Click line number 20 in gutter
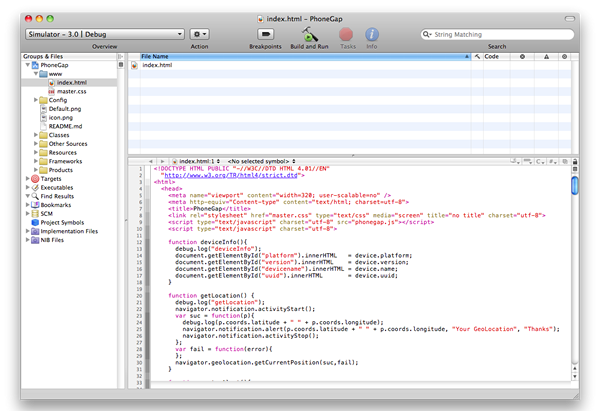Screen dimensions: 600x411 point(139,296)
